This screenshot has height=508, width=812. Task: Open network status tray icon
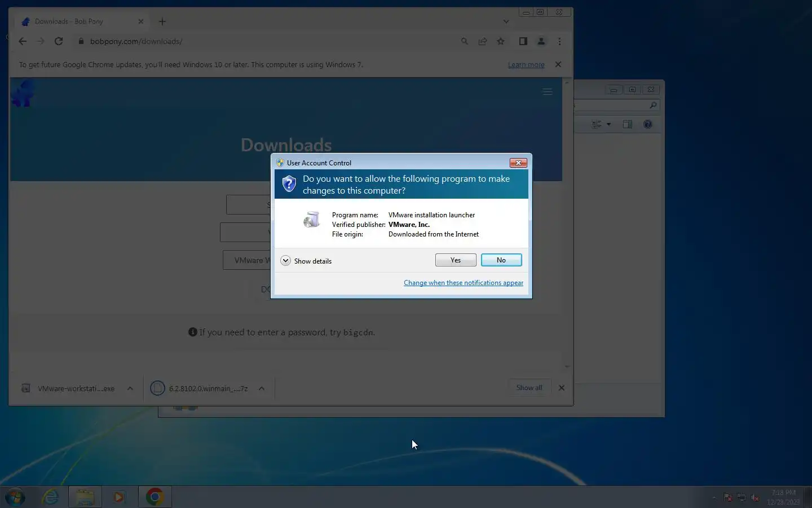[742, 497]
